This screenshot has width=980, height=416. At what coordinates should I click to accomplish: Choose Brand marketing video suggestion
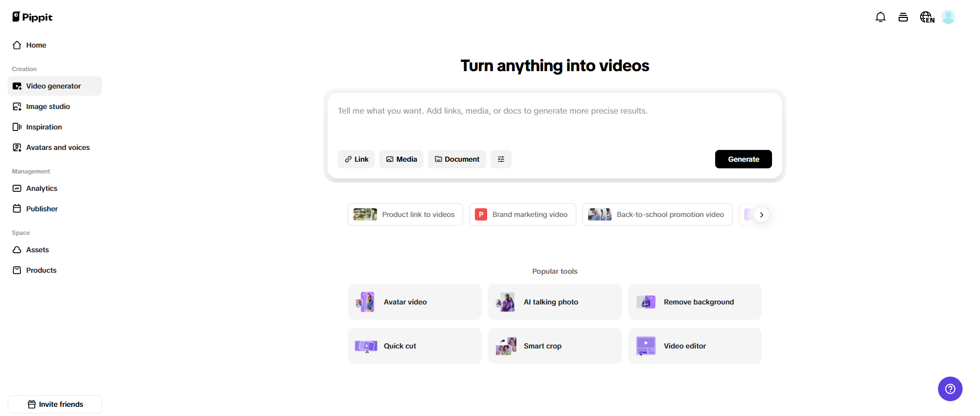point(523,214)
